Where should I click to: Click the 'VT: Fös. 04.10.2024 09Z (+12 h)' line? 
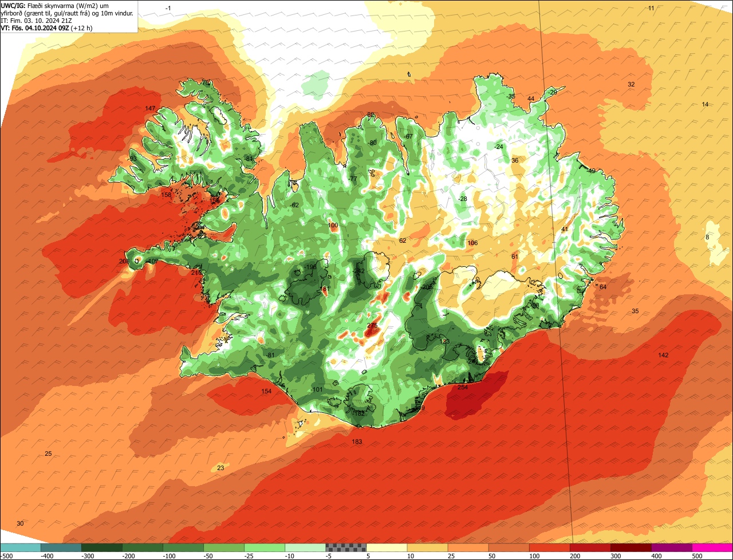(x=47, y=28)
